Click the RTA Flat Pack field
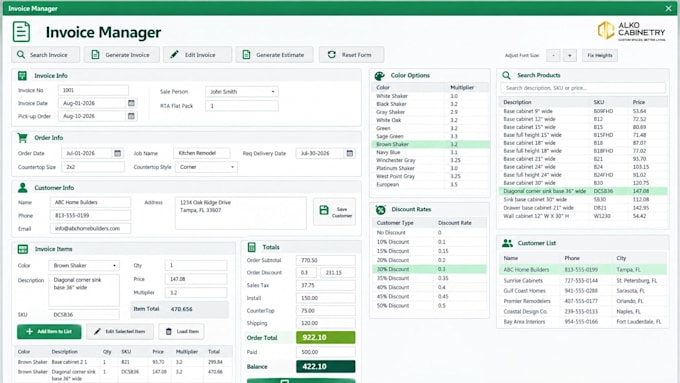The image size is (680, 383). [x=242, y=106]
